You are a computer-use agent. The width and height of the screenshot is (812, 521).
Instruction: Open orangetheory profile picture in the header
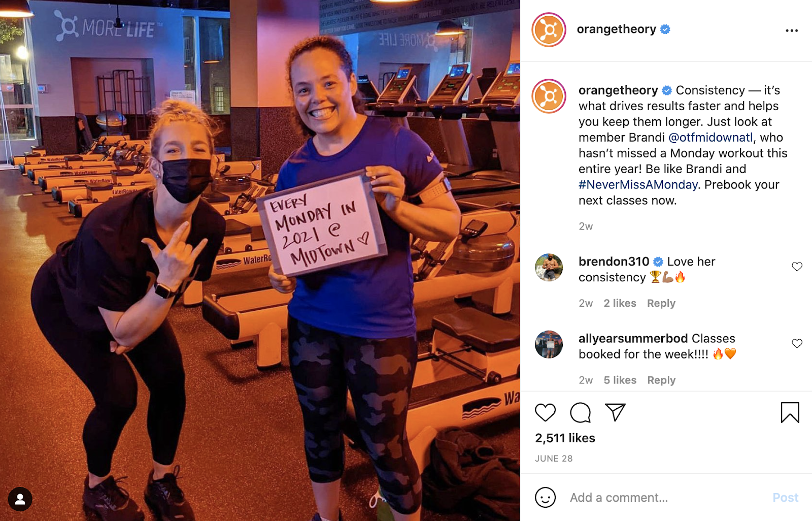pyautogui.click(x=549, y=30)
